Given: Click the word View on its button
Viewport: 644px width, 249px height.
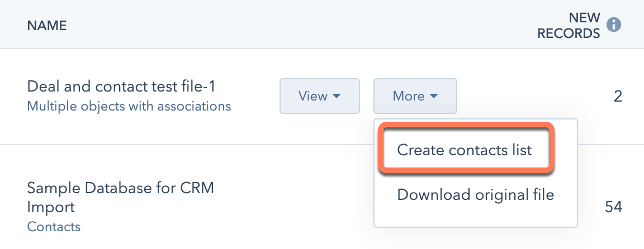Looking at the screenshot, I should pos(312,96).
